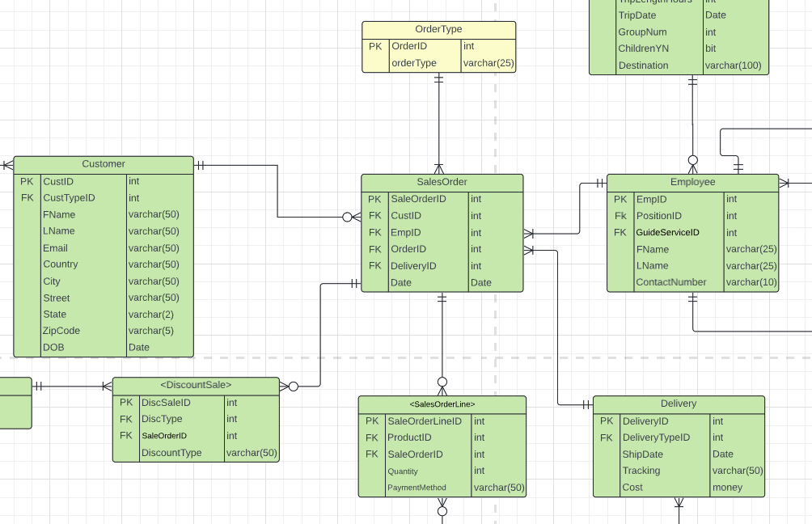Click the orderType field in OrderType table
Image resolution: width=812 pixels, height=524 pixels.
(413, 63)
